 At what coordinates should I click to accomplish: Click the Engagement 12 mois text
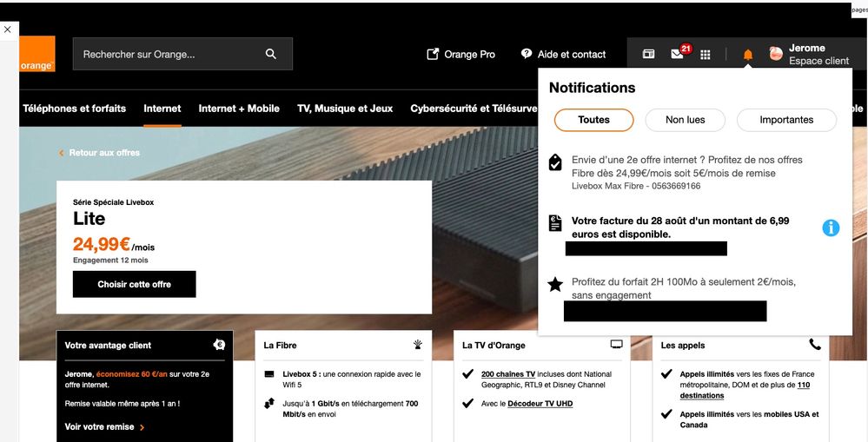110,260
